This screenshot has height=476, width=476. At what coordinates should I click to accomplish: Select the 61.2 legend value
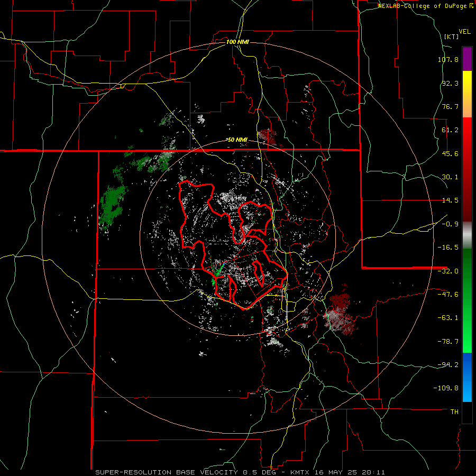click(x=450, y=130)
